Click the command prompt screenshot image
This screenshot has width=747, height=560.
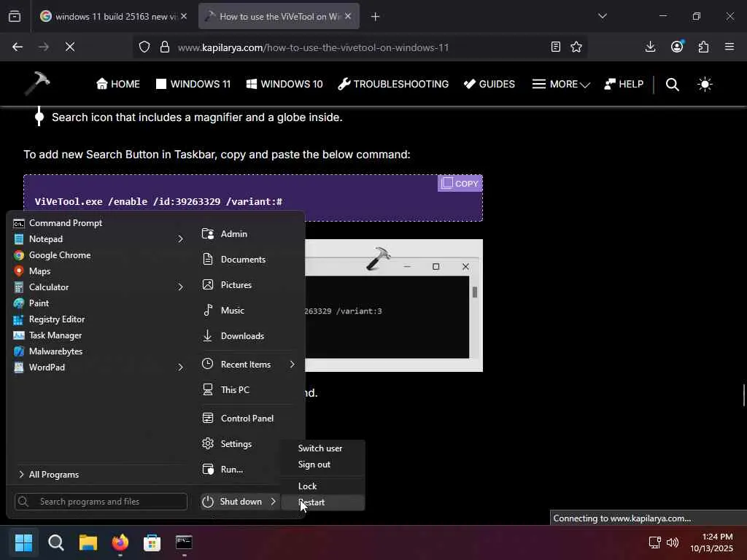pyautogui.click(x=393, y=306)
